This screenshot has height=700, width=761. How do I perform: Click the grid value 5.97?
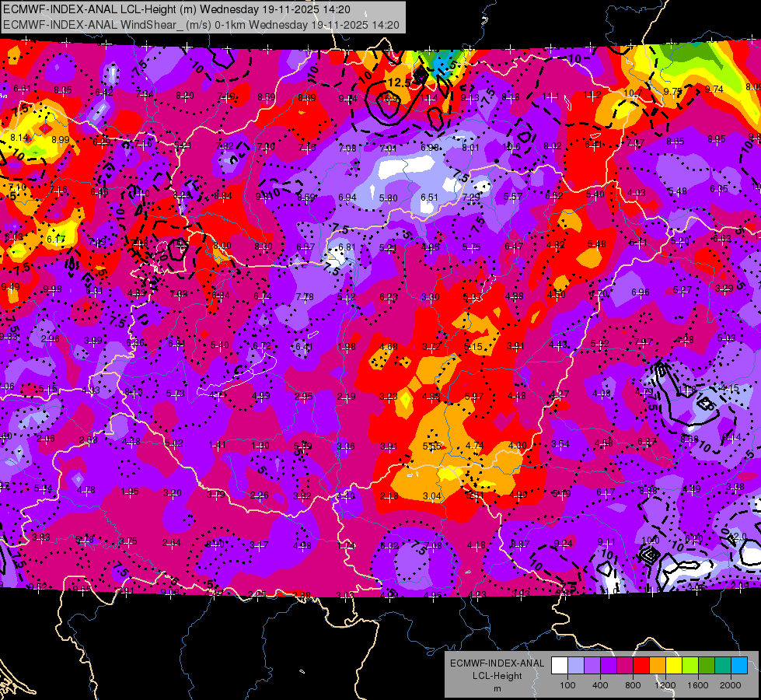[x=473, y=397]
